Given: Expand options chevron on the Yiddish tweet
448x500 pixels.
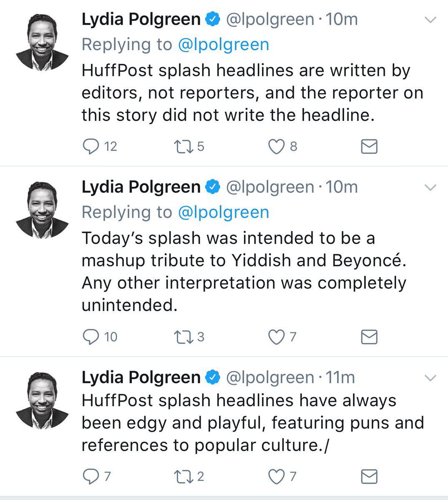Looking at the screenshot, I should coord(430,188).
